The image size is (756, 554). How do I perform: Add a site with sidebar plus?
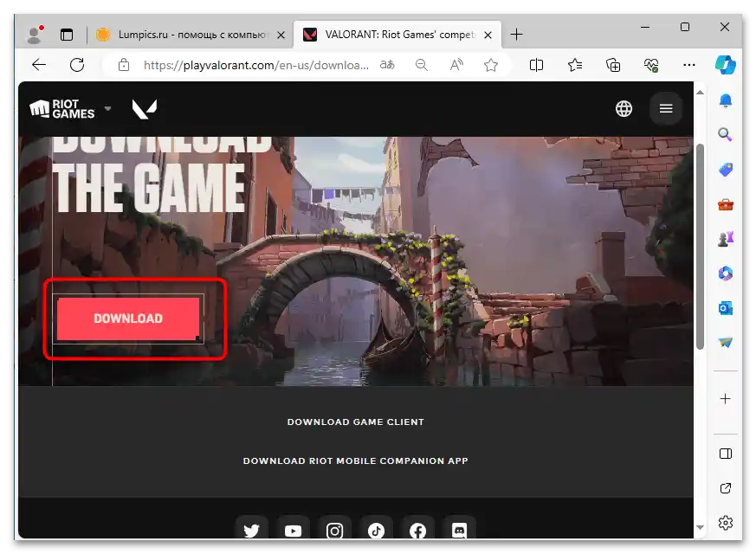pos(725,399)
